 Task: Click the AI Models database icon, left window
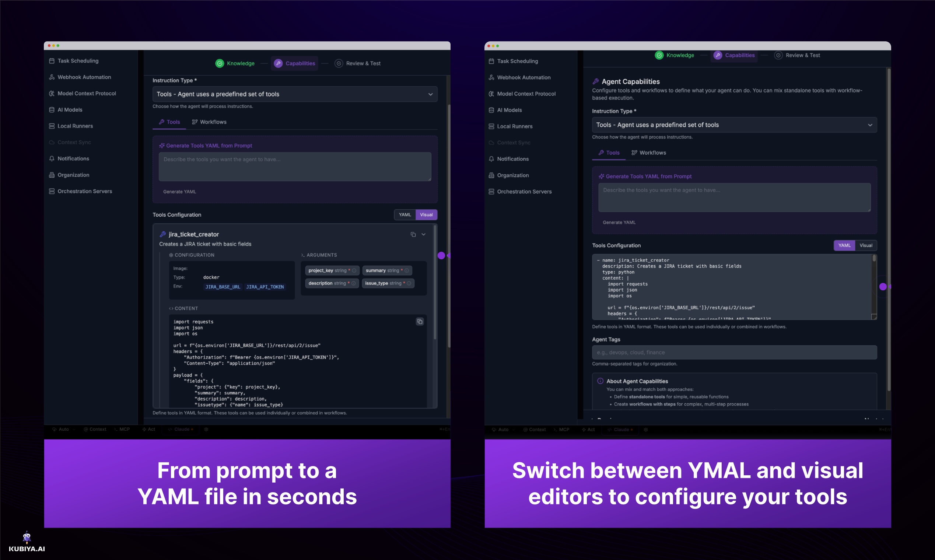point(52,110)
